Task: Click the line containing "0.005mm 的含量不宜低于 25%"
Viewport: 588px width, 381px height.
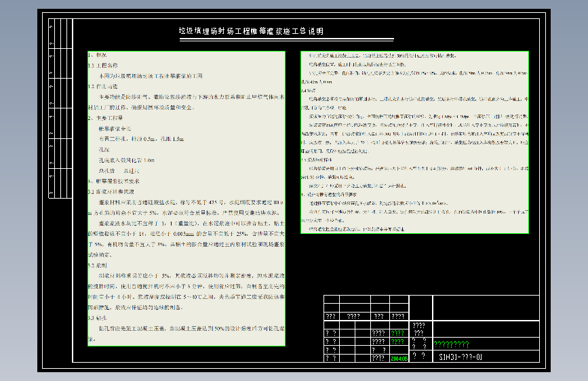Action: pyautogui.click(x=187, y=234)
